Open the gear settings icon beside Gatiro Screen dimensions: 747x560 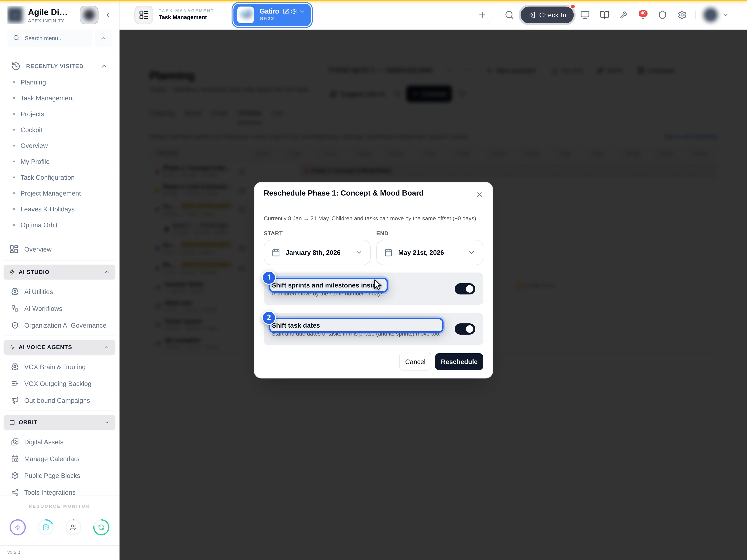(294, 11)
